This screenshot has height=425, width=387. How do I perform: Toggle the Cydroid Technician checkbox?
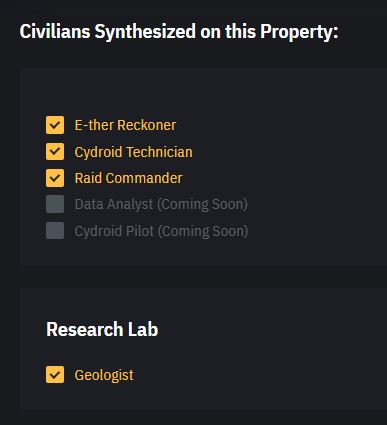coord(55,151)
